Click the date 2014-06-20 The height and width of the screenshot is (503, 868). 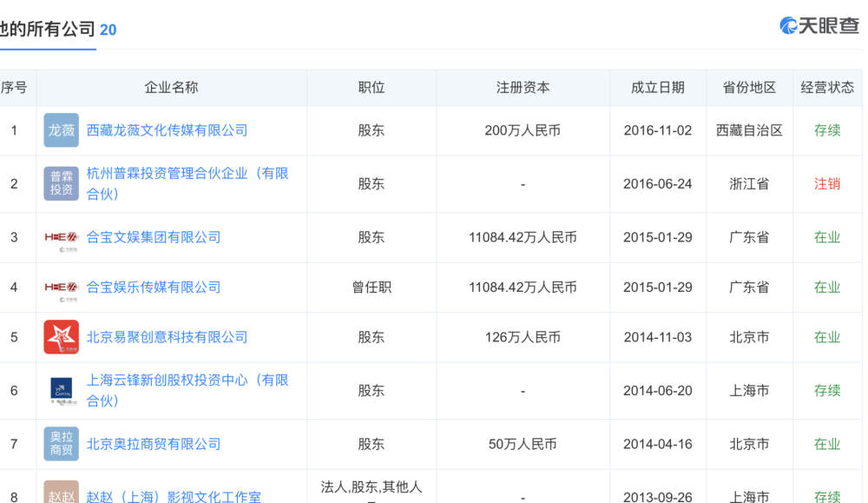coord(658,391)
